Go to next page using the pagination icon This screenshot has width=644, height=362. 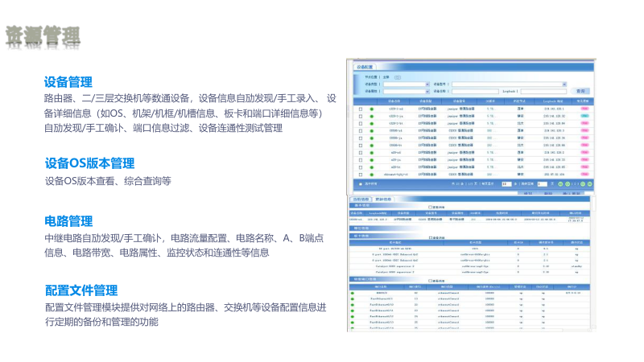(x=583, y=184)
